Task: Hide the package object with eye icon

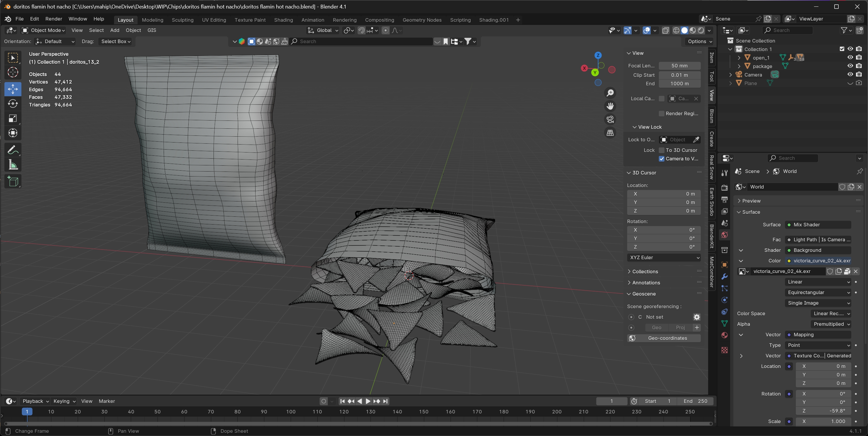Action: [x=850, y=66]
